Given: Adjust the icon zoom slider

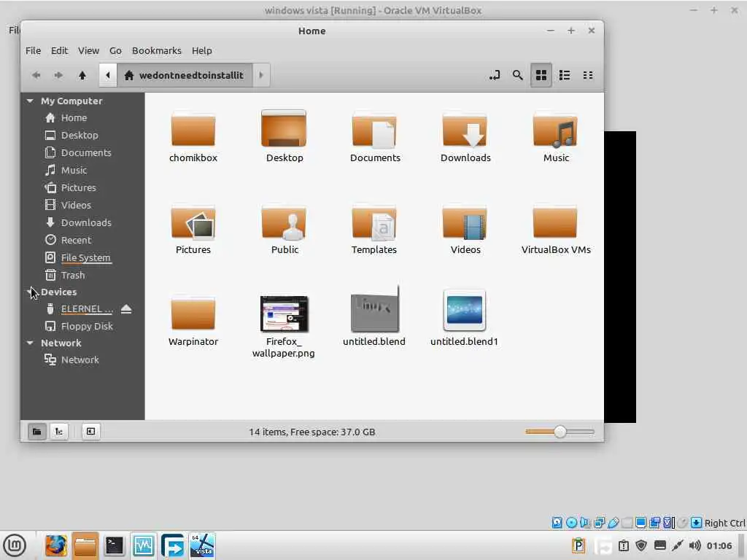Looking at the screenshot, I should [x=560, y=432].
